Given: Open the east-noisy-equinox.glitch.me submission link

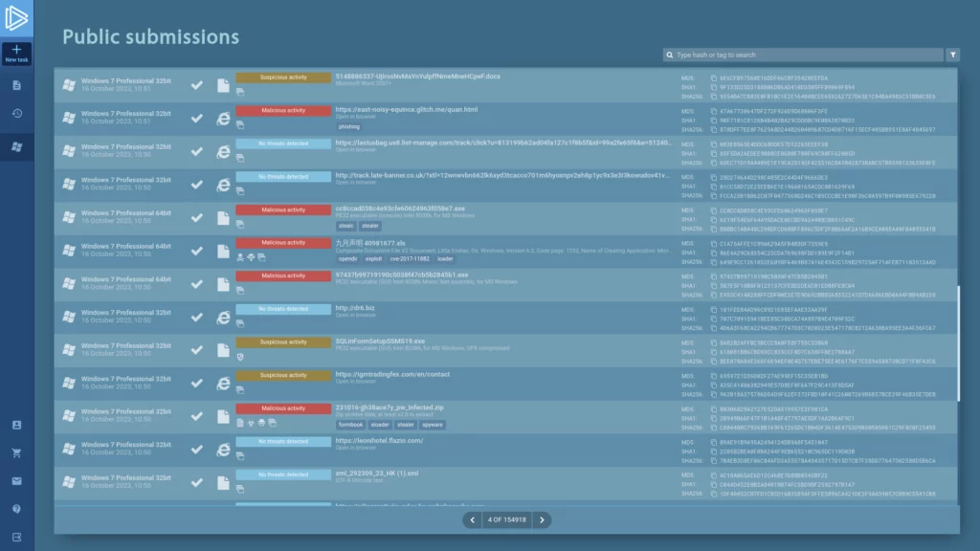Looking at the screenshot, I should [406, 109].
